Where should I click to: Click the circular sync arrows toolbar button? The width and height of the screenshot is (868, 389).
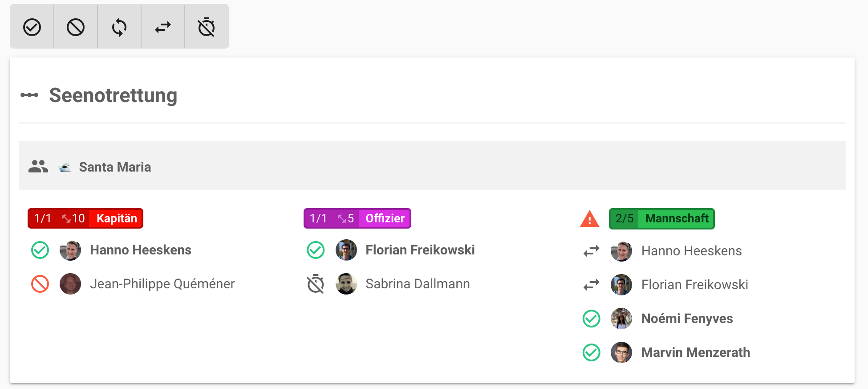(x=119, y=27)
